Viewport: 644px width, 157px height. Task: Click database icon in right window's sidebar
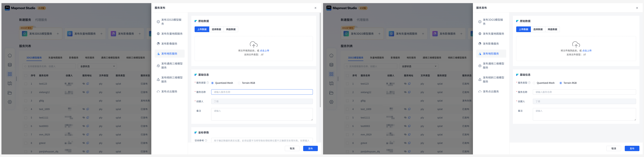pyautogui.click(x=331, y=65)
